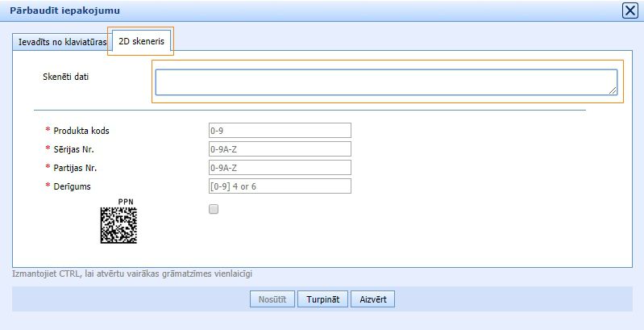Close the Pārbaudīt iepakojumu dialog with X
Viewport: 644px width, 330px height.
[629, 10]
